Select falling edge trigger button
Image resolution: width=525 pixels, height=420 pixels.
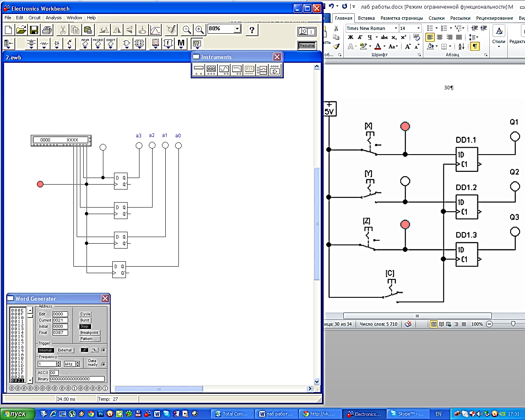point(94,350)
